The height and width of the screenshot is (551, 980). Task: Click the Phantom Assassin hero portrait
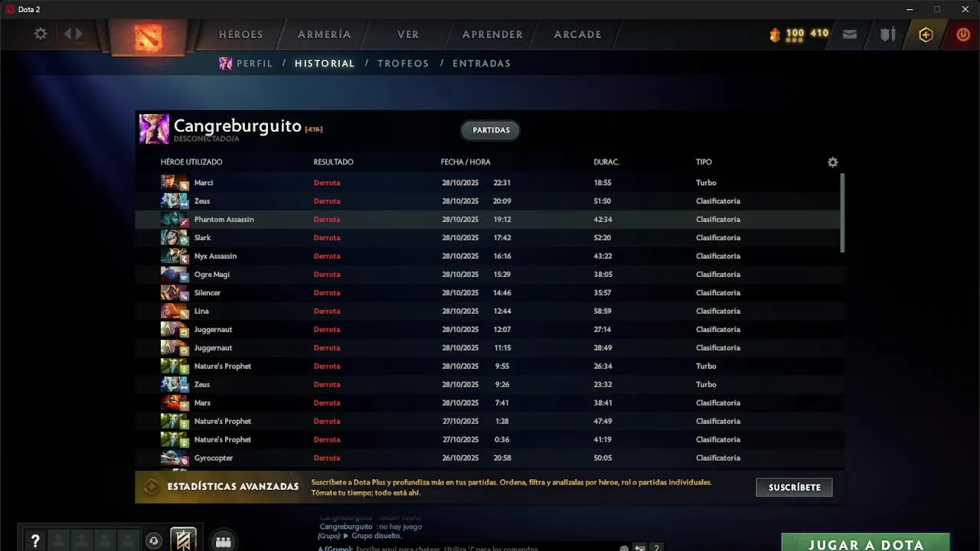click(x=174, y=220)
